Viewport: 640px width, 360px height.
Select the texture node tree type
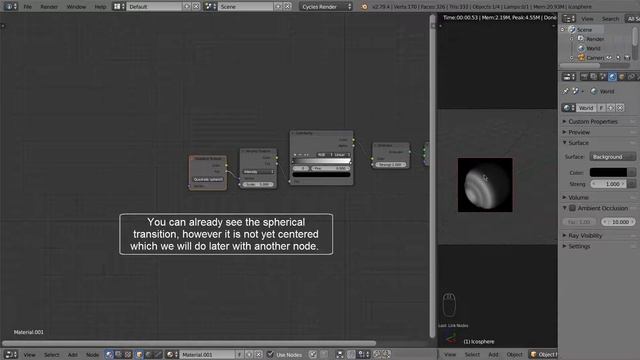coord(128,355)
